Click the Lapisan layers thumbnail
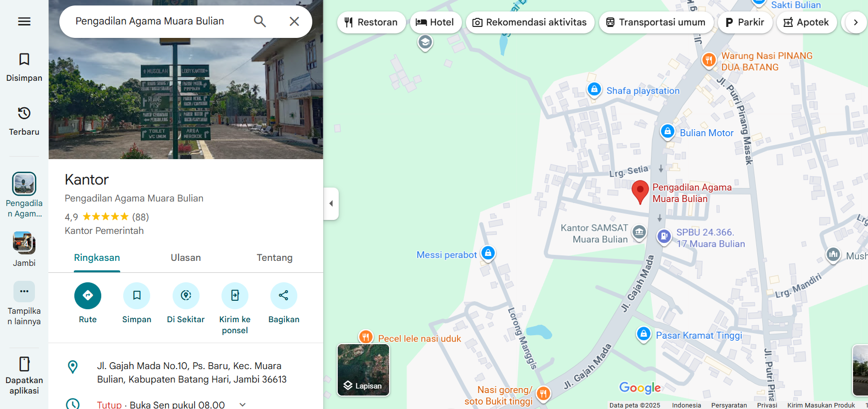Image resolution: width=868 pixels, height=409 pixels. [363, 370]
